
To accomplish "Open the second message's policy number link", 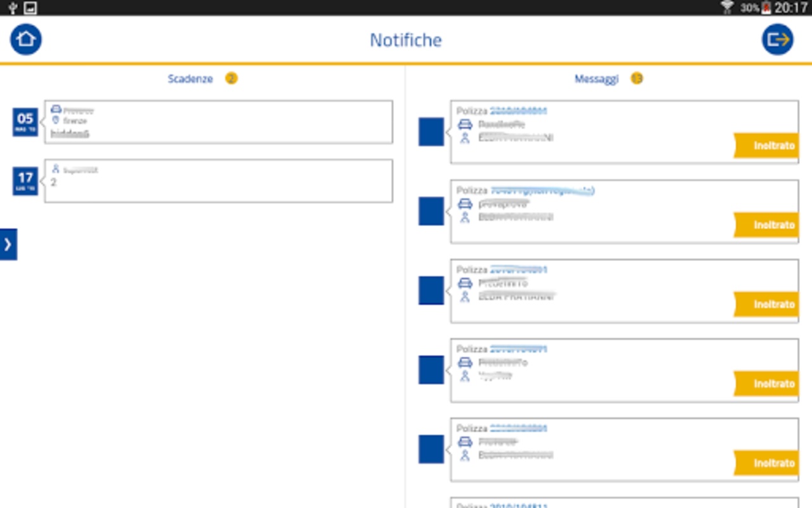I will pyautogui.click(x=542, y=190).
